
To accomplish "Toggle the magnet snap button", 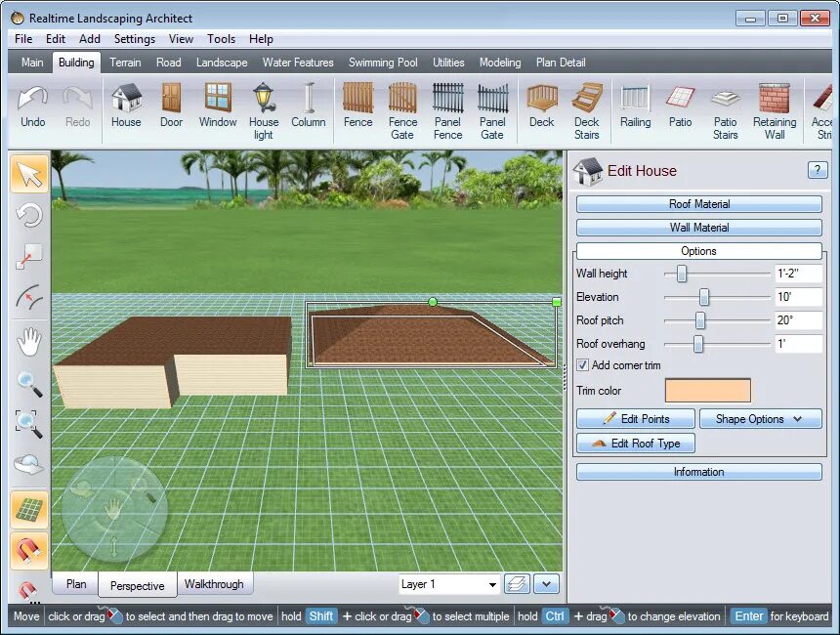I will [29, 551].
